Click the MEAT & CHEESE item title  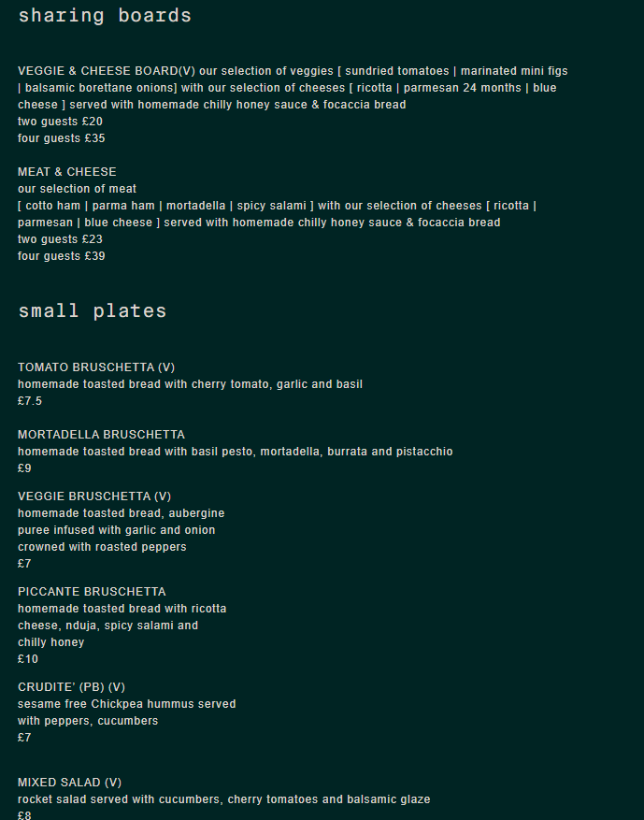67,172
